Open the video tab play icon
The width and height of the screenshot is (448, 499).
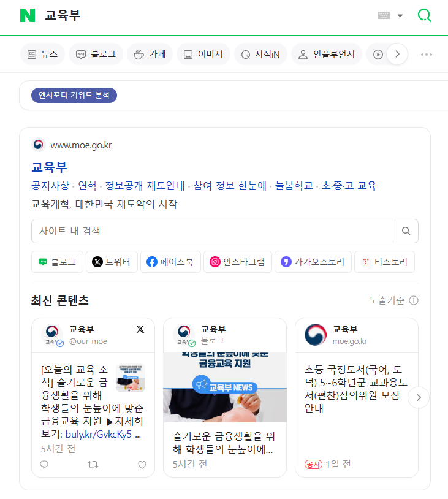click(x=378, y=55)
